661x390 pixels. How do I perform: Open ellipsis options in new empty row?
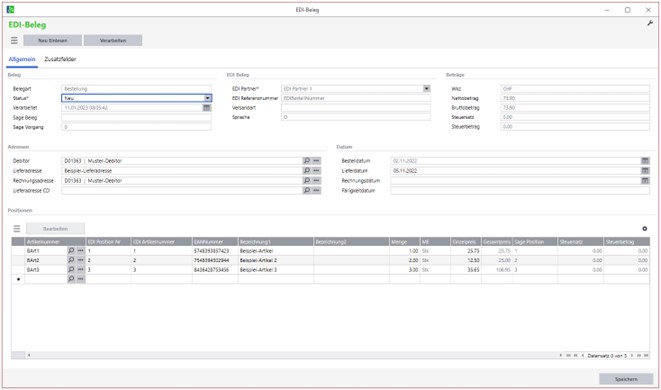tap(81, 279)
